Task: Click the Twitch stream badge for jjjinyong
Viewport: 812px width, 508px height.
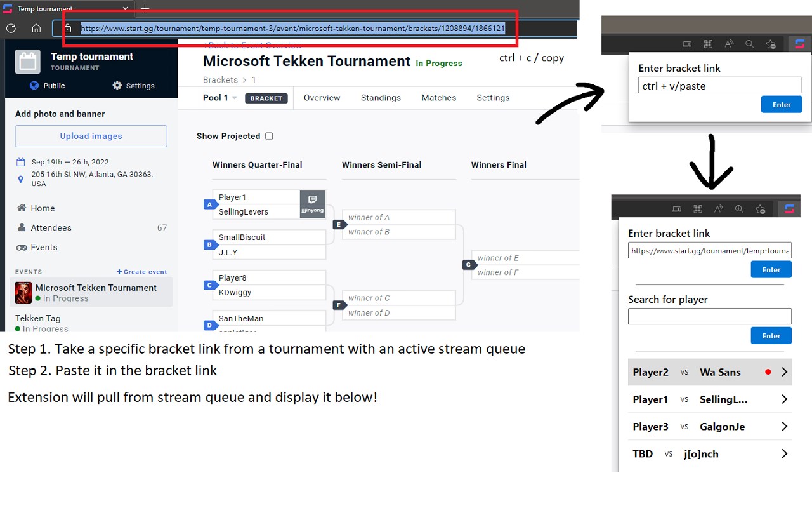Action: pos(312,204)
